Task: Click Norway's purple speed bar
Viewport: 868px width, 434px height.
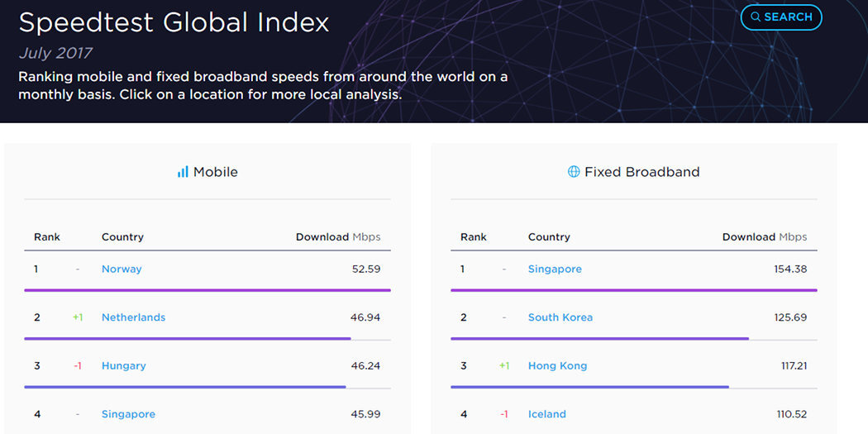Action: (207, 289)
